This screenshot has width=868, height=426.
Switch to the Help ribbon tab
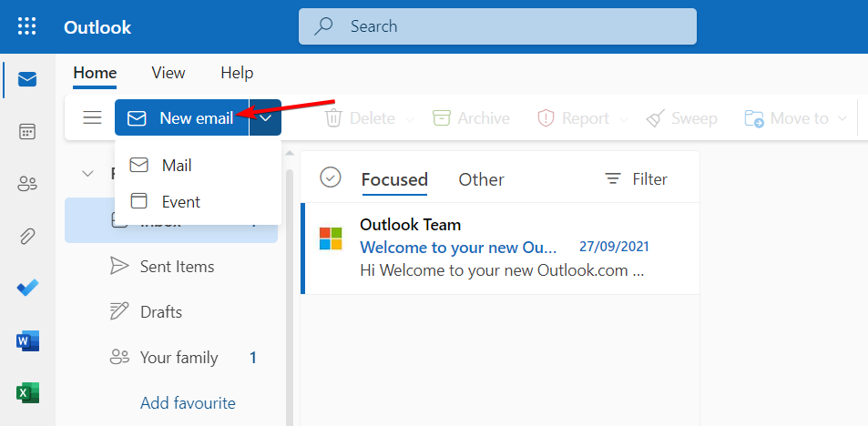point(237,73)
